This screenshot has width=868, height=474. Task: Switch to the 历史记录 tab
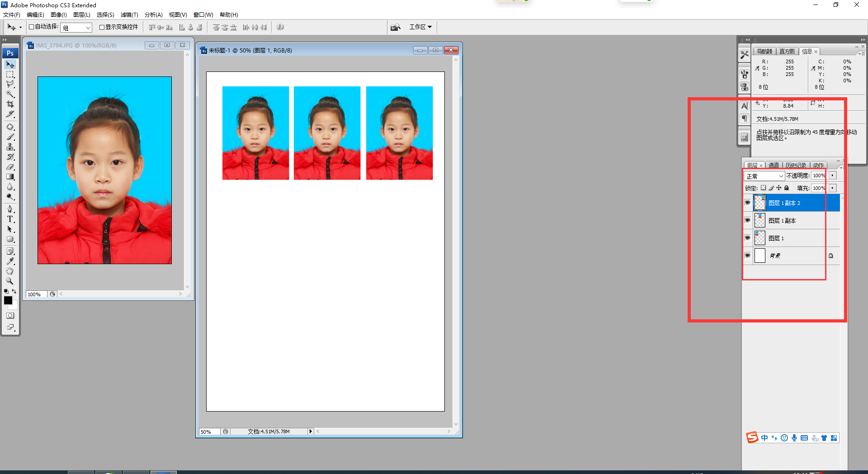click(796, 165)
